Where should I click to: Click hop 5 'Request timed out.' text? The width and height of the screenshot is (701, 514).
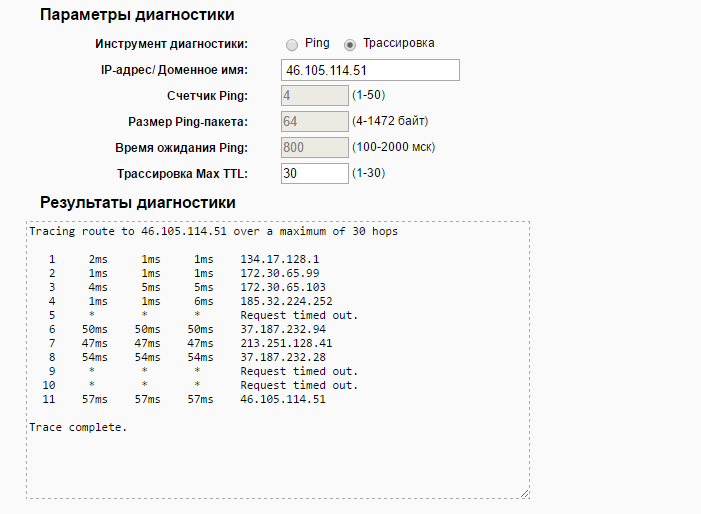(x=298, y=315)
